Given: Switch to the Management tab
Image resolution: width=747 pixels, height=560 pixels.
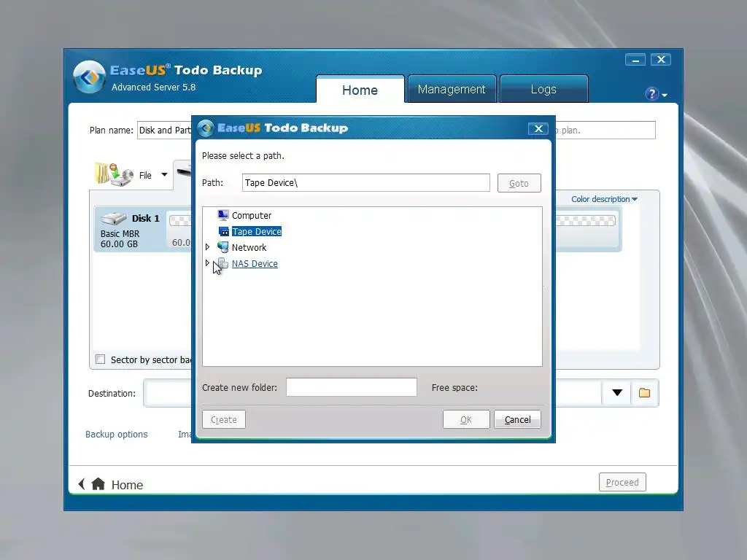Looking at the screenshot, I should point(452,89).
